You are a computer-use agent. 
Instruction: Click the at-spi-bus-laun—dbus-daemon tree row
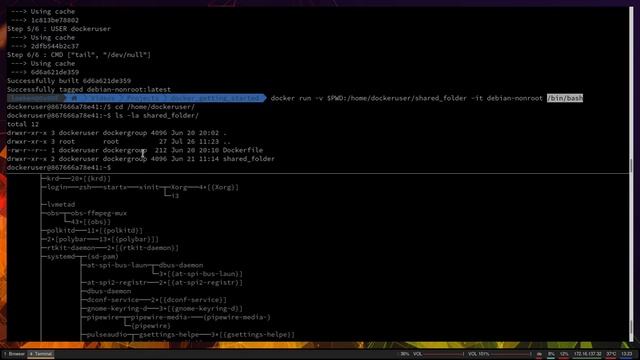(143, 265)
